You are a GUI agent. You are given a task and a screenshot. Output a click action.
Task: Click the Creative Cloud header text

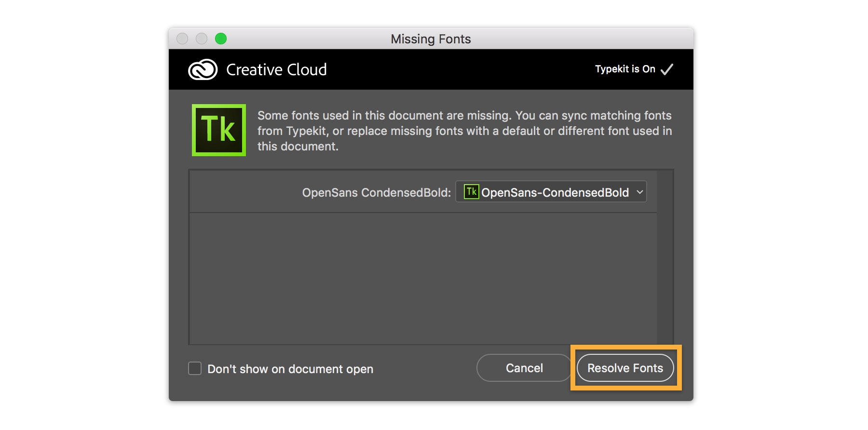point(276,70)
